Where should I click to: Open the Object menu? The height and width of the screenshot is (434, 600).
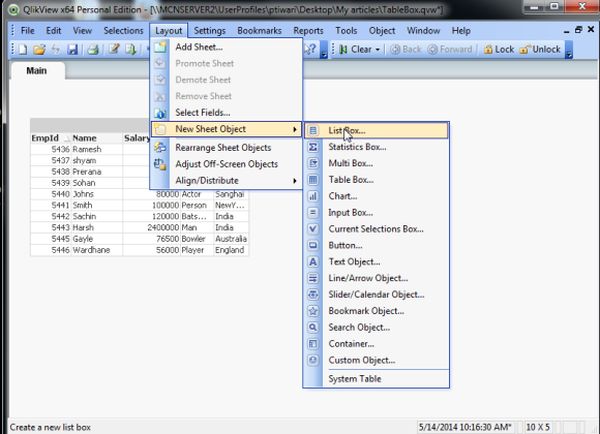[382, 31]
